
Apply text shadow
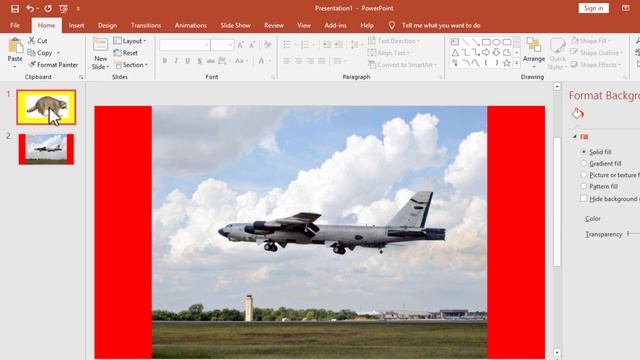click(200, 61)
